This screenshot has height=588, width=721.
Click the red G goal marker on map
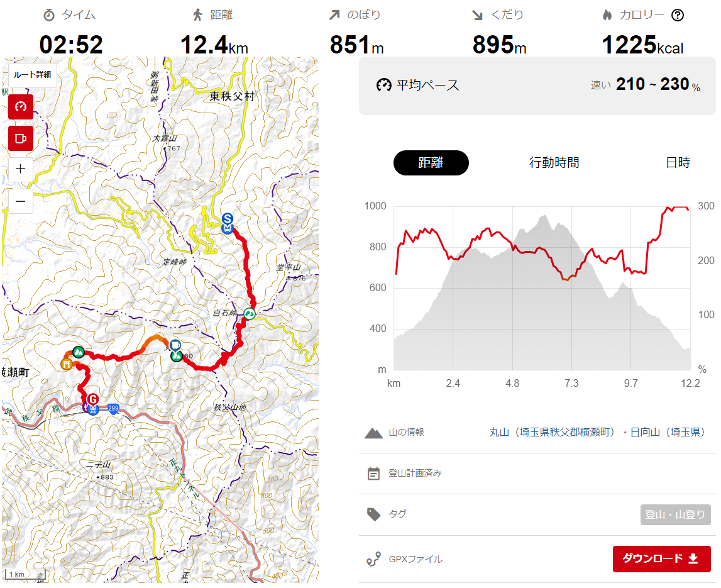coord(93,399)
